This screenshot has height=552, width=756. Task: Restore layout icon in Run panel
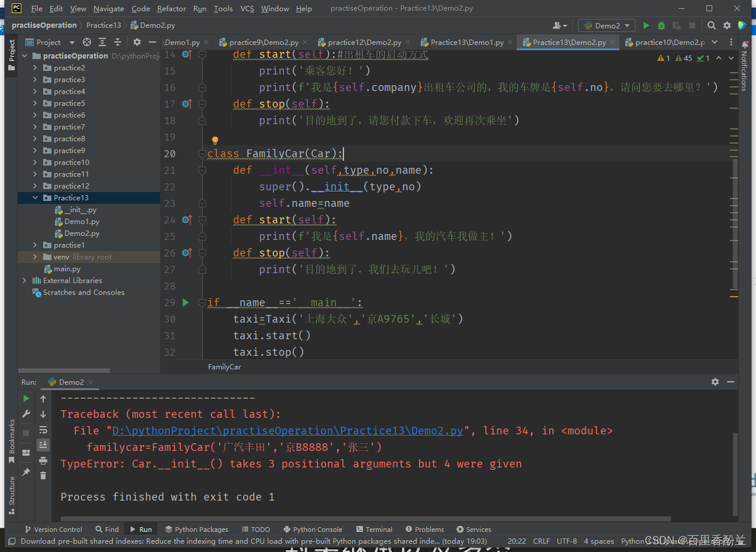click(x=26, y=453)
